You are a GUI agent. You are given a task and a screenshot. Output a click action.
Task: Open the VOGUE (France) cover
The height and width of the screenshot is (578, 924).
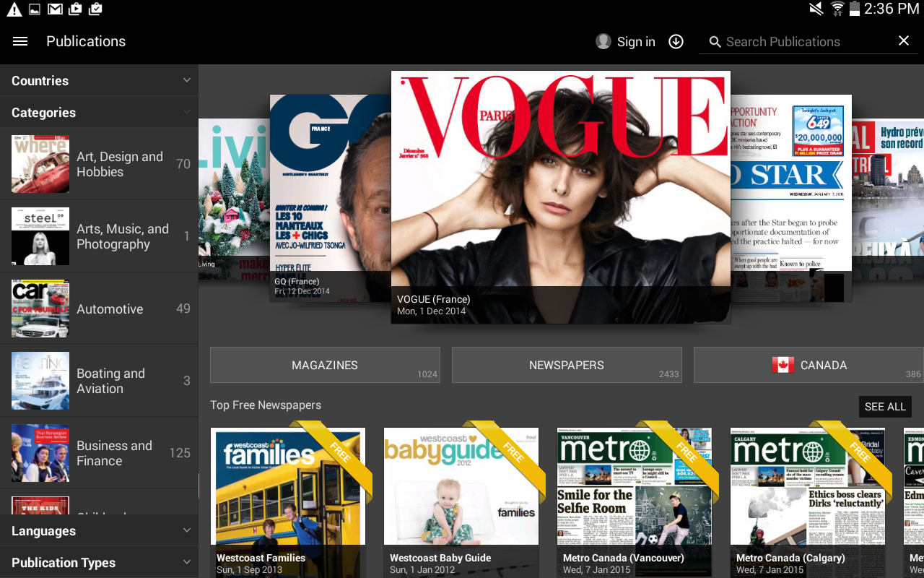click(x=561, y=197)
